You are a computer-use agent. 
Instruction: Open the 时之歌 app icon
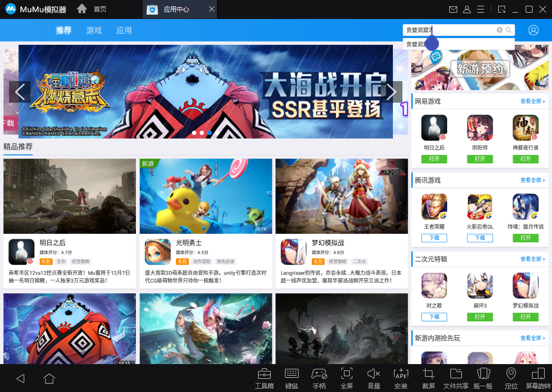[x=434, y=286]
